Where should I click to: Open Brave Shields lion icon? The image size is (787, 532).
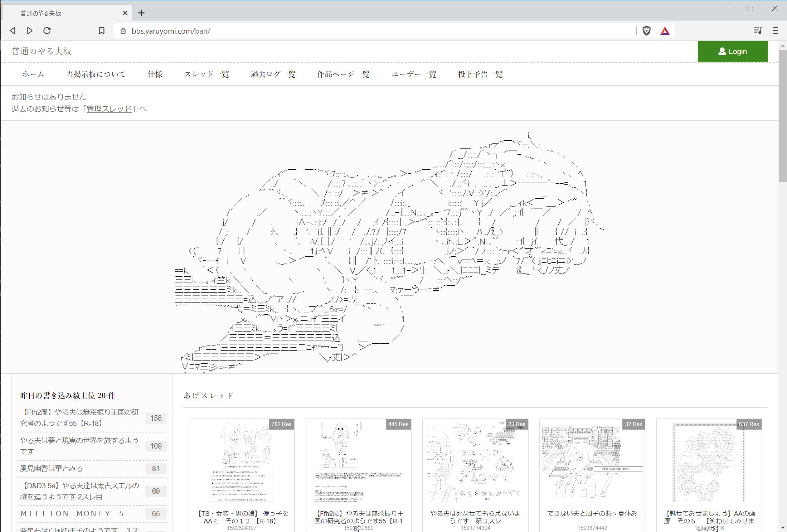click(646, 31)
